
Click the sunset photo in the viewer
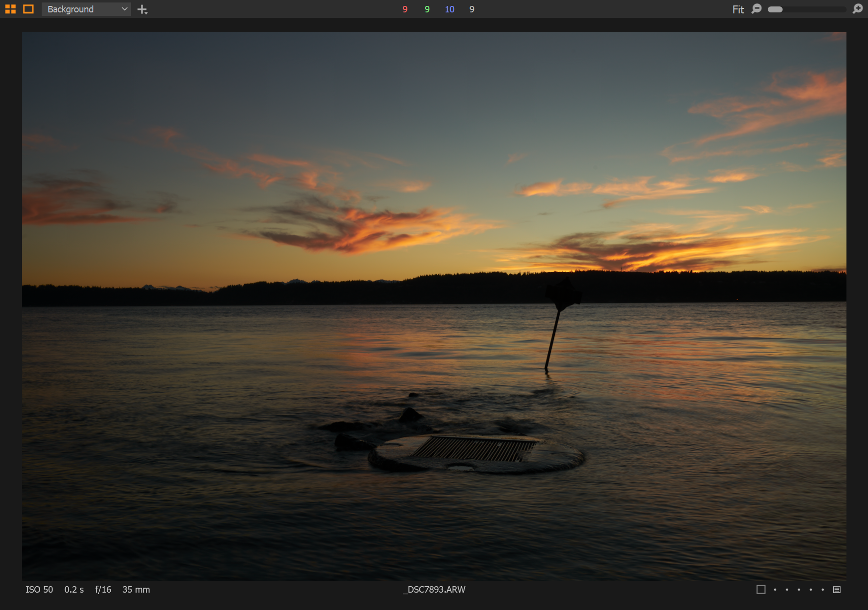pyautogui.click(x=434, y=306)
